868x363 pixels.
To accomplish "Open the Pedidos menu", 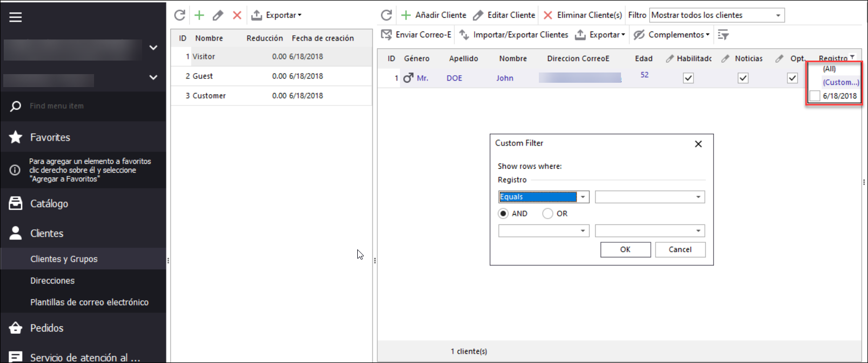I will coord(83,328).
